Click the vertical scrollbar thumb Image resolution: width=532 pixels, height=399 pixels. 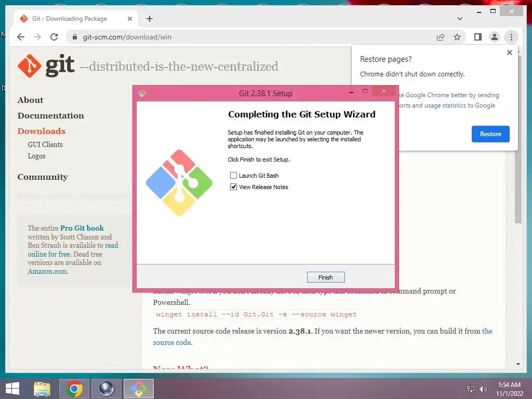click(518, 139)
